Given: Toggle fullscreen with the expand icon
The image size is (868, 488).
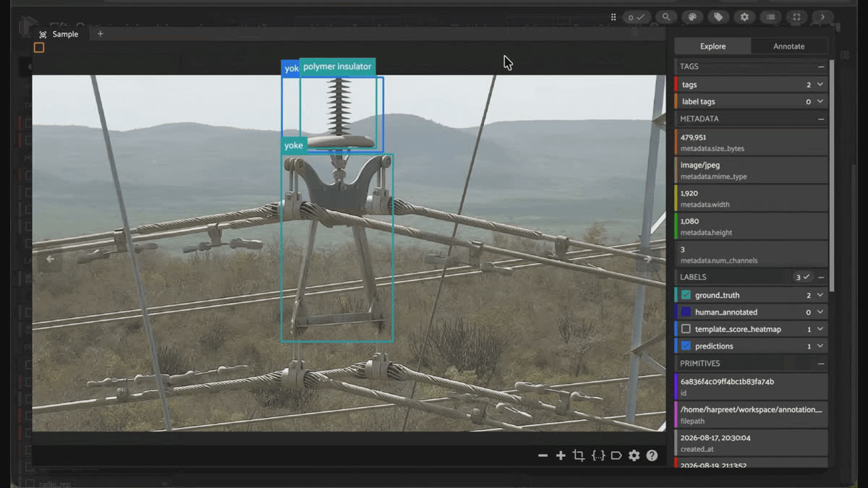Looking at the screenshot, I should click(x=796, y=17).
